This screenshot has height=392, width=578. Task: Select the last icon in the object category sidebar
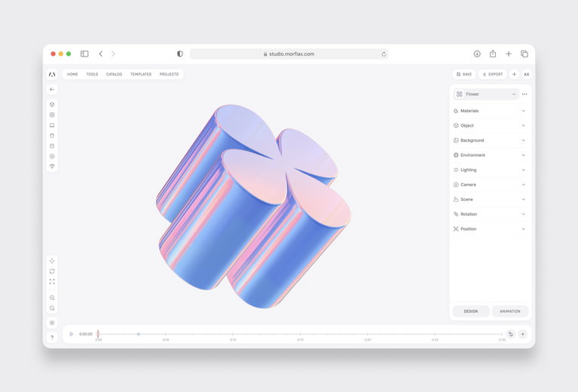click(52, 167)
